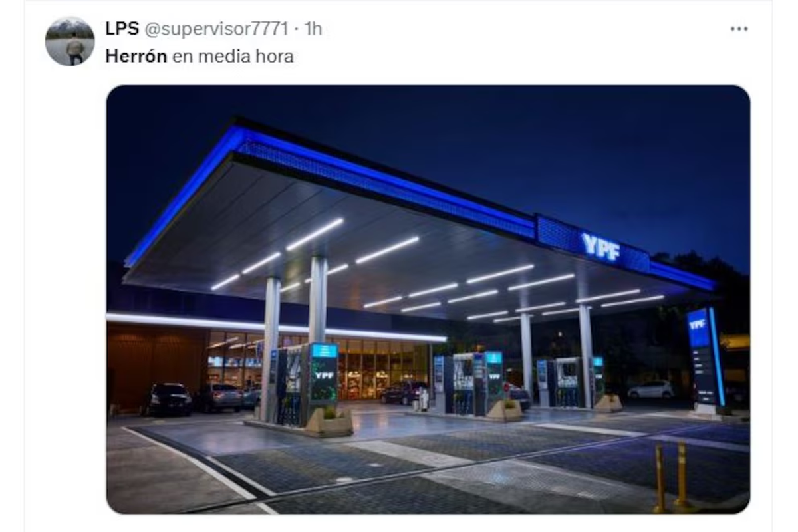The height and width of the screenshot is (532, 798).
Task: Click the tweet text 'en media hora'
Action: [x=233, y=57]
